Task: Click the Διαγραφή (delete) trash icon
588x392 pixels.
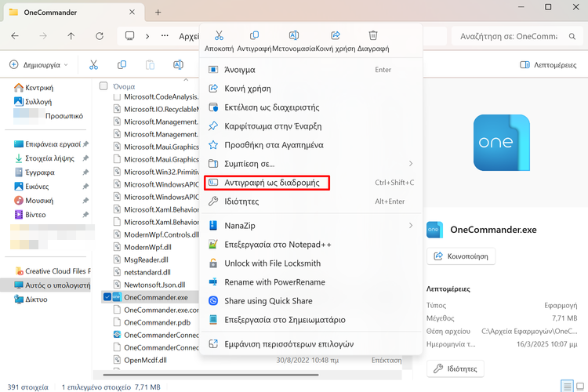Action: [373, 35]
